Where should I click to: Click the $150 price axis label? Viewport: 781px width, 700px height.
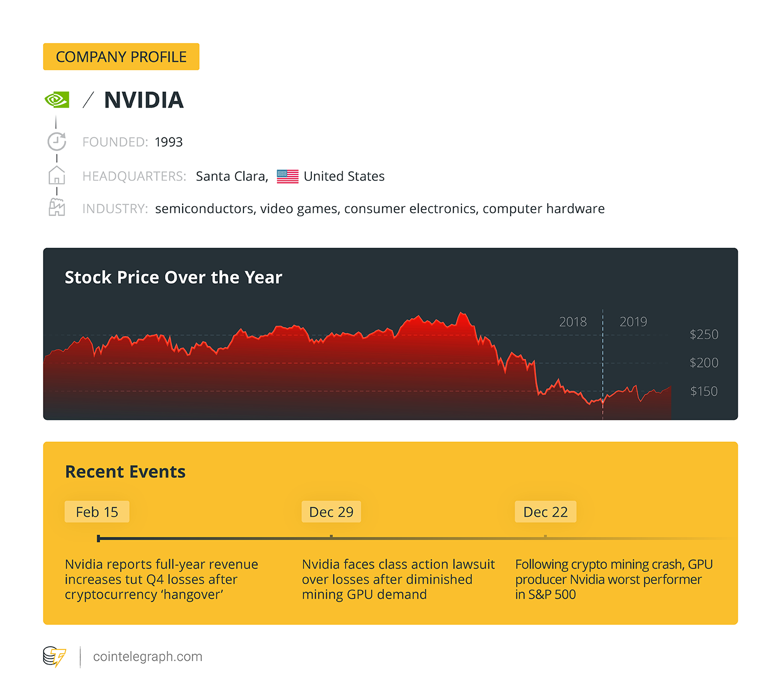click(x=704, y=391)
